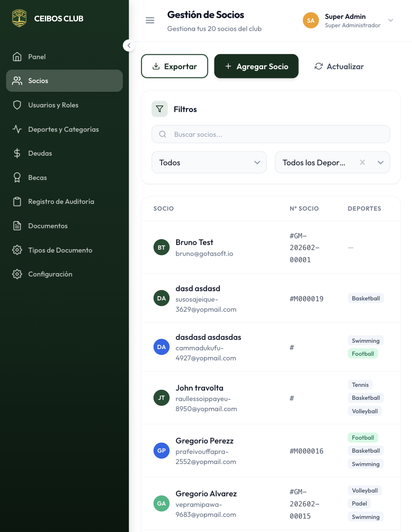412x532 pixels.
Task: Click Bruno Test's BT avatar
Action: point(162,248)
